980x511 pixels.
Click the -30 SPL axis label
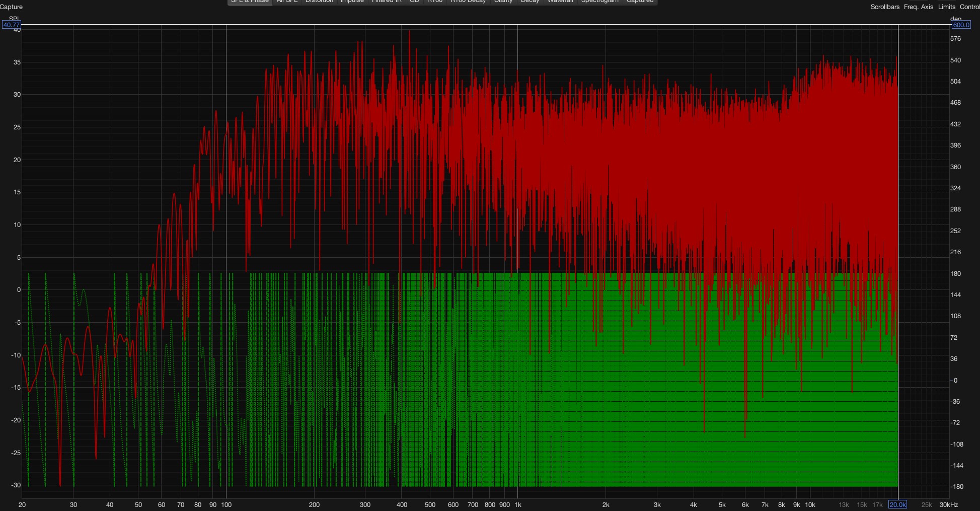point(17,485)
